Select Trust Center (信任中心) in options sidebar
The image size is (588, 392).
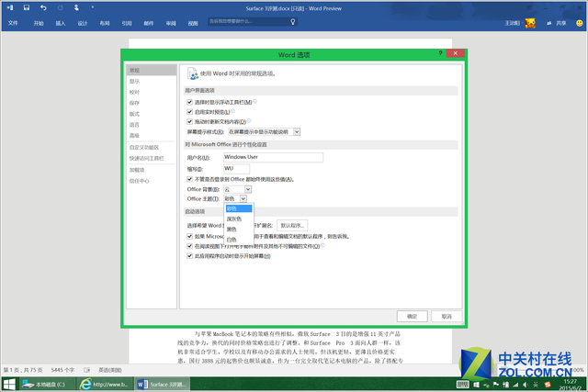click(151, 181)
